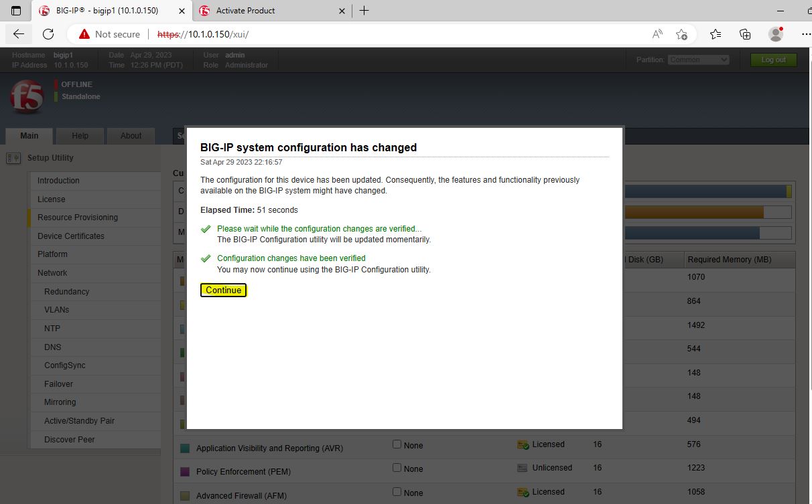Click the Log out button

(773, 60)
